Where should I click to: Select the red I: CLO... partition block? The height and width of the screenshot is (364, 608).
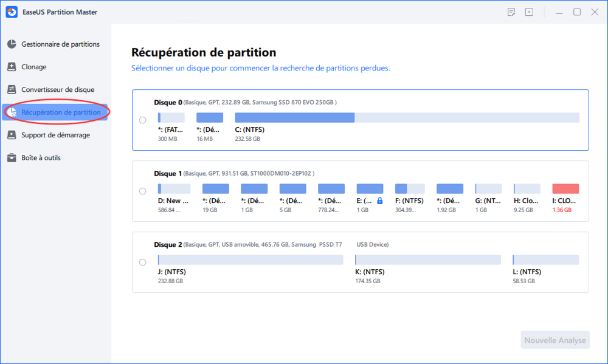click(565, 189)
